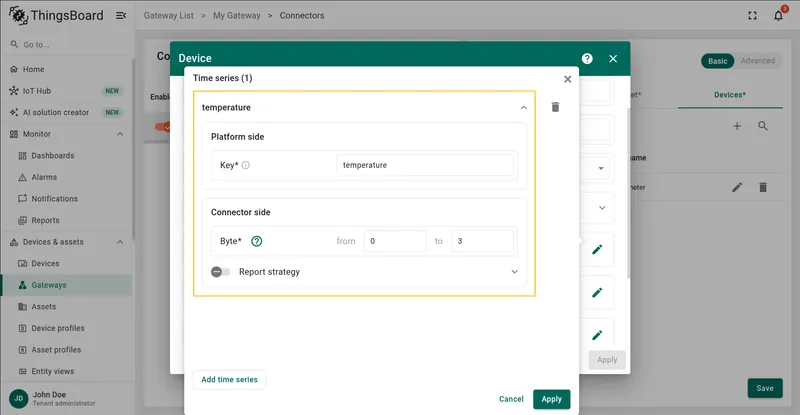Collapse the sidebar menu toggle icon

point(121,16)
